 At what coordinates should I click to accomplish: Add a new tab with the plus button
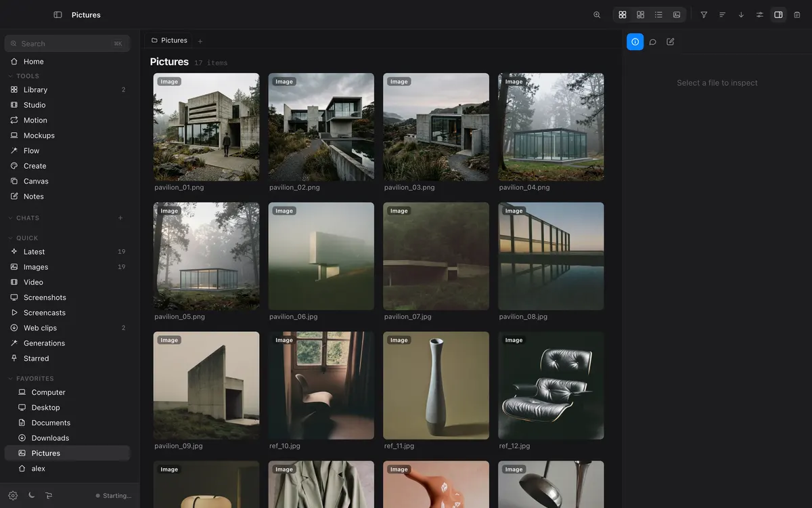click(x=200, y=41)
